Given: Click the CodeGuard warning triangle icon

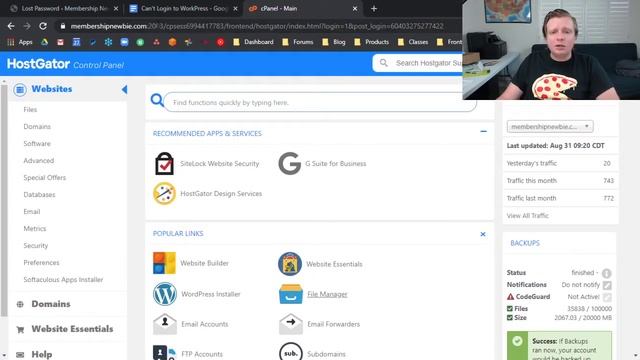Looking at the screenshot, I should tap(510, 297).
